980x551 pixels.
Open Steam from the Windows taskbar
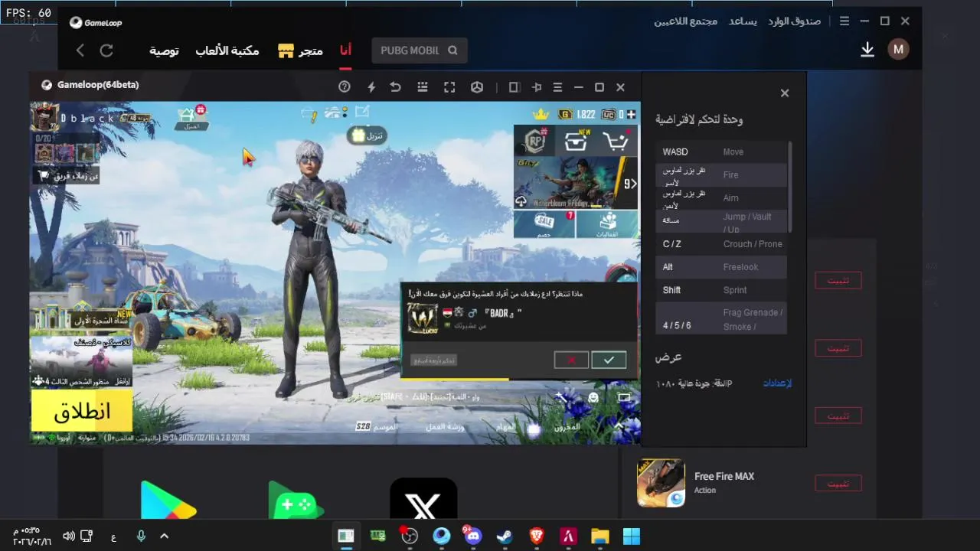tap(504, 536)
